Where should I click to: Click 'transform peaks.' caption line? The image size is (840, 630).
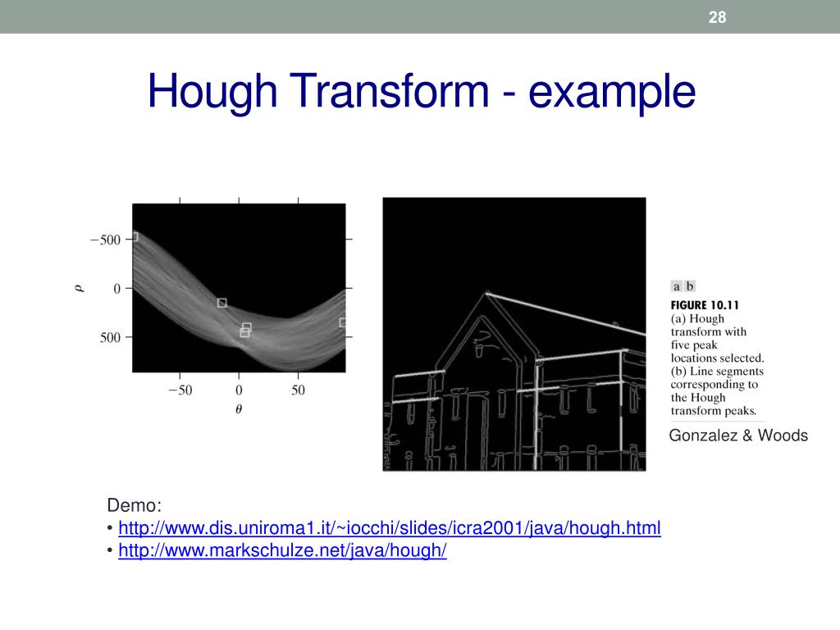coord(714,411)
